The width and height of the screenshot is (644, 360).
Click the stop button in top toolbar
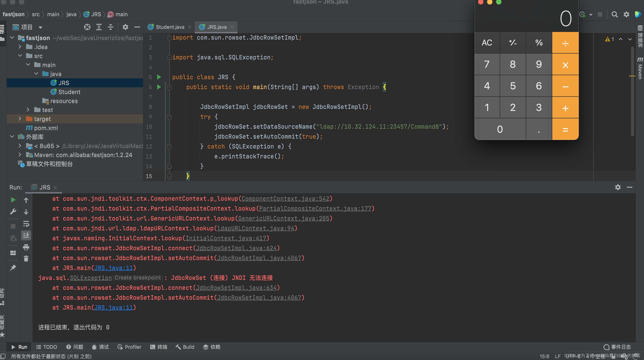(x=600, y=14)
